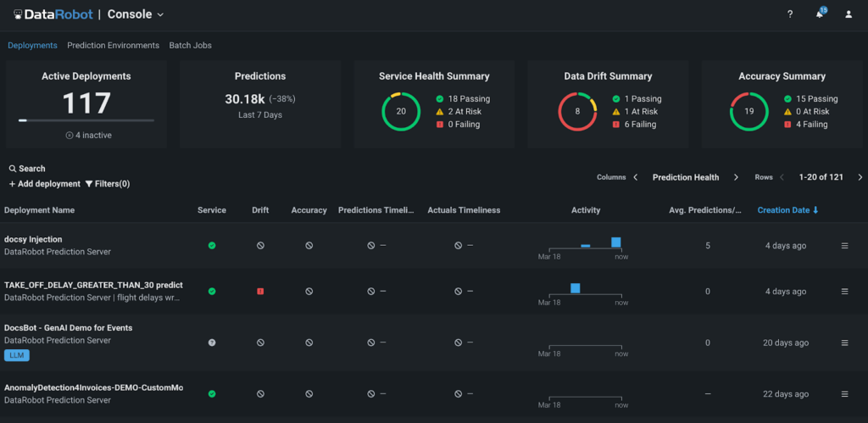Viewport: 868px width, 423px height.
Task: Click Add deployment button
Action: tap(45, 184)
